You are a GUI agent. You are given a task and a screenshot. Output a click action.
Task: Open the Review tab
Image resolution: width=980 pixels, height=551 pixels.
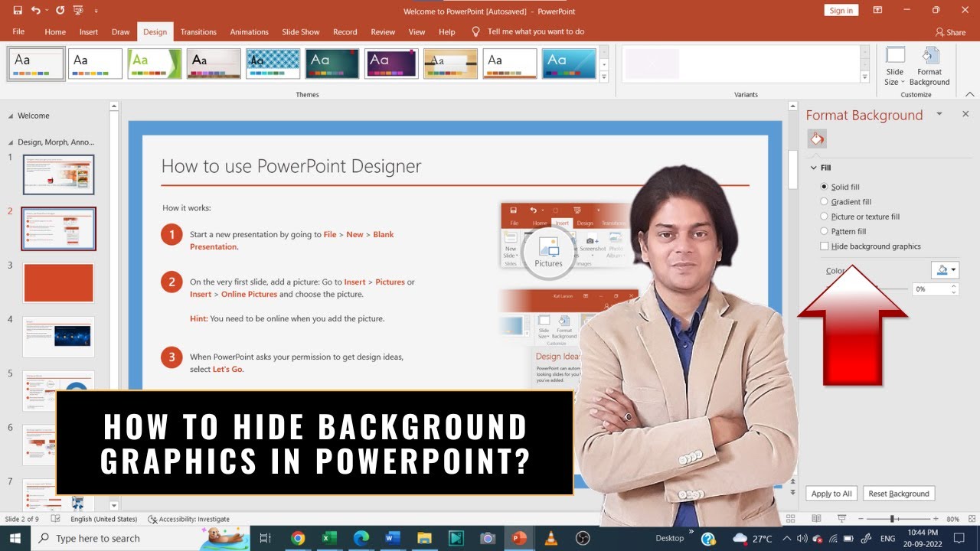click(x=383, y=32)
